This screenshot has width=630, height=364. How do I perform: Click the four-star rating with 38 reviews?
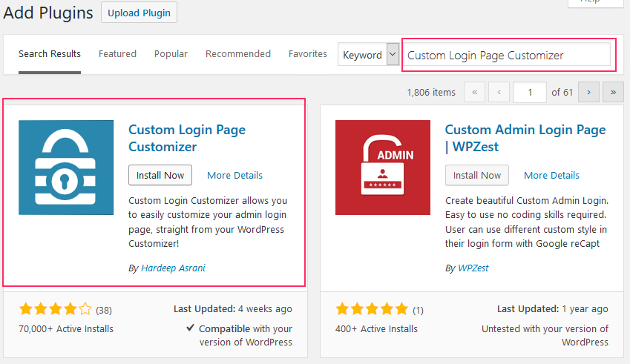pos(65,309)
